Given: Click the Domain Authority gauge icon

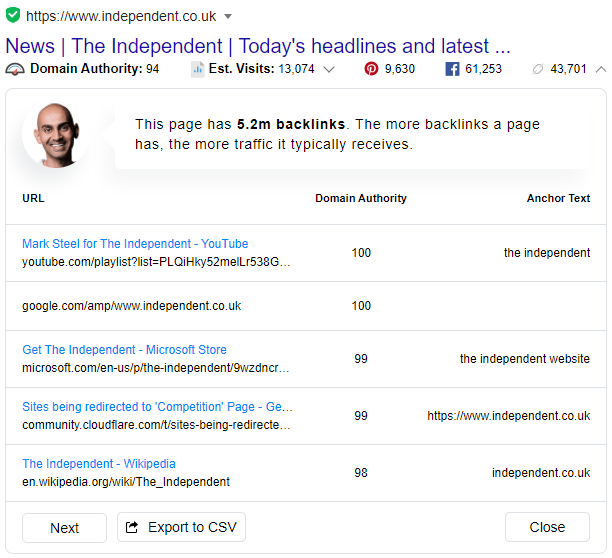Looking at the screenshot, I should pyautogui.click(x=15, y=69).
